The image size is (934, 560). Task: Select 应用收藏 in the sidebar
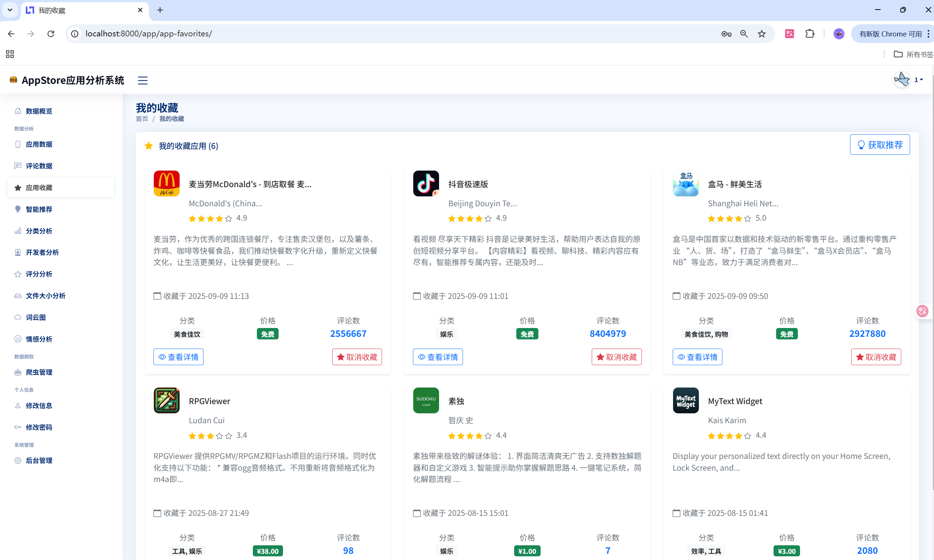tap(60, 188)
